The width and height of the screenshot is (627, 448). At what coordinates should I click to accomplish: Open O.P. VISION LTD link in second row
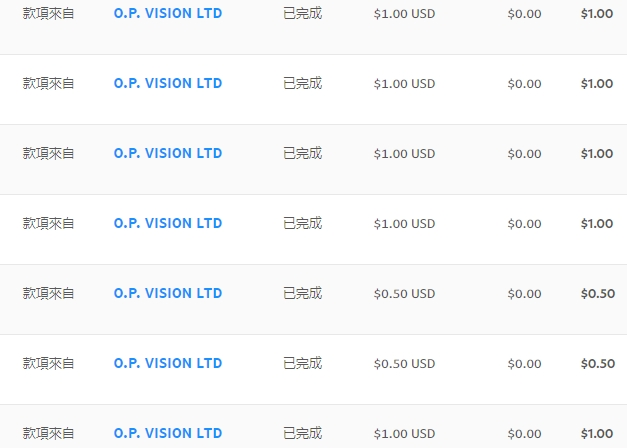pyautogui.click(x=168, y=83)
